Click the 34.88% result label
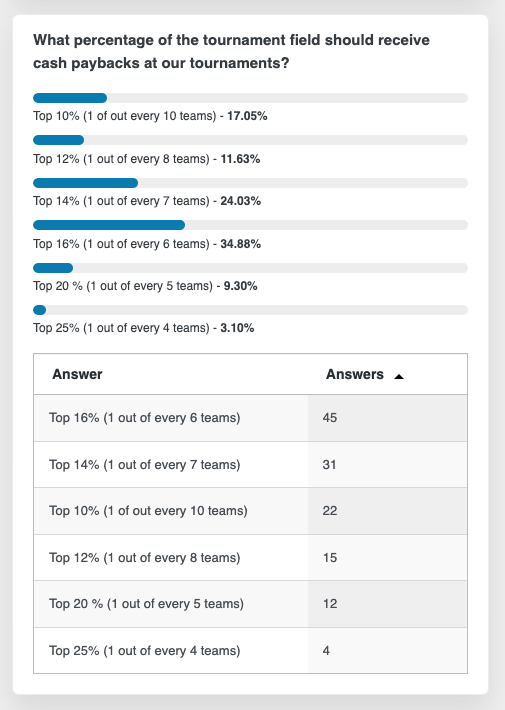The height and width of the screenshot is (710, 505). [240, 244]
